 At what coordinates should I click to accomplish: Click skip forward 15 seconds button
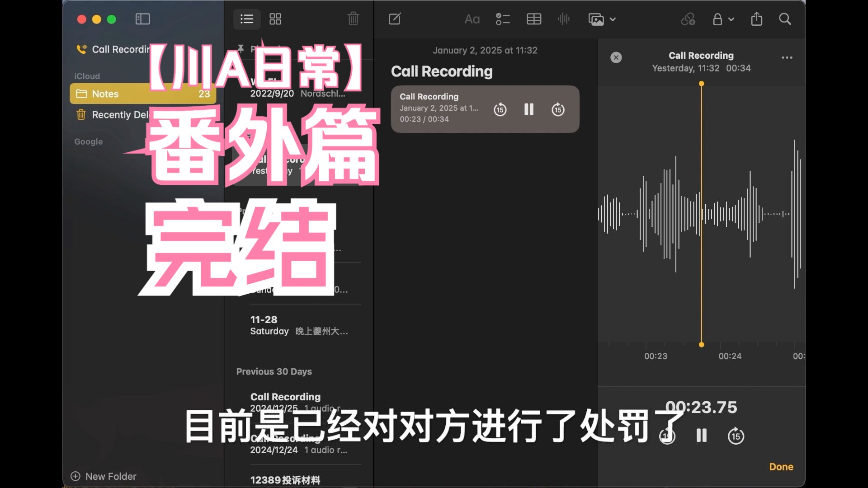pyautogui.click(x=557, y=109)
